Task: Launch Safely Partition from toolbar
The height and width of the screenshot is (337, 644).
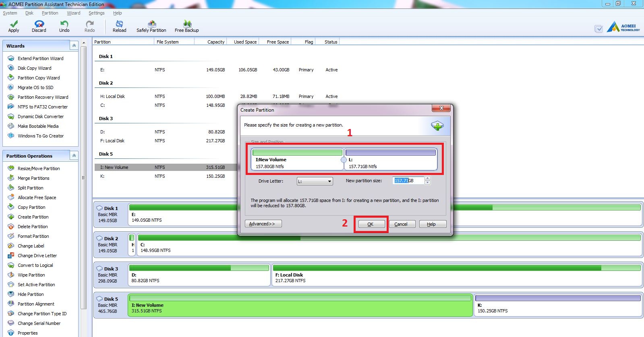Action: tap(151, 26)
